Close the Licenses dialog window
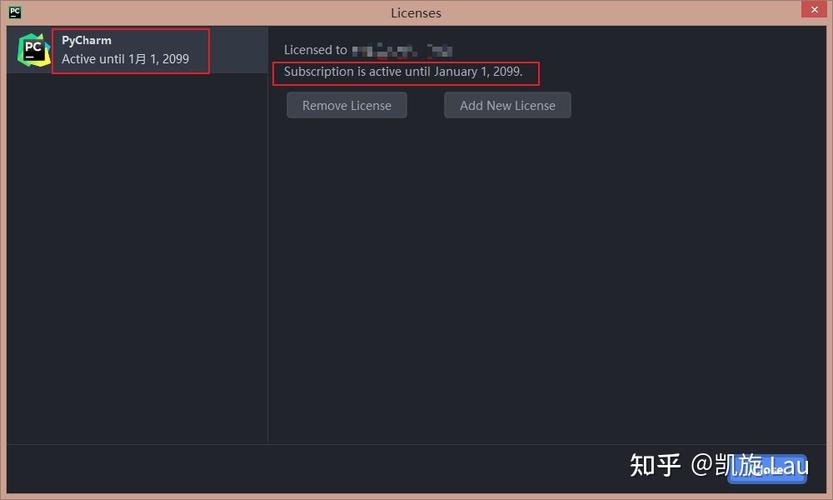This screenshot has height=500, width=833. 814,10
